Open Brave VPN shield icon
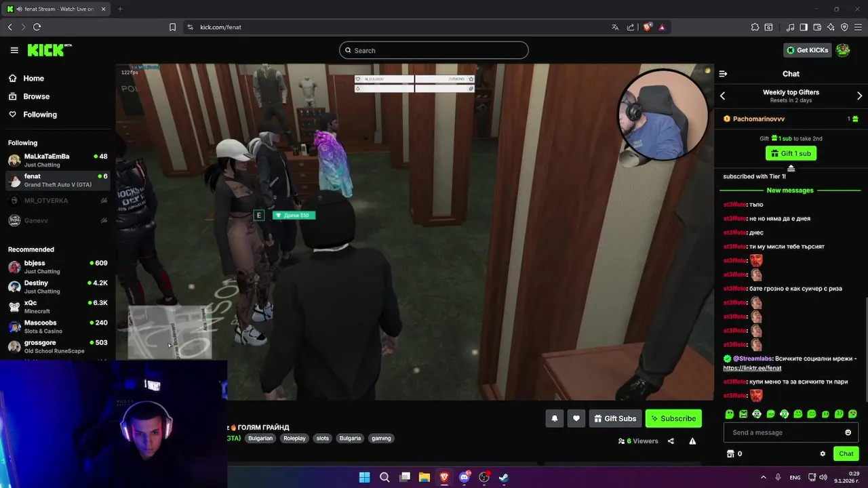This screenshot has height=488, width=868. coord(844,27)
